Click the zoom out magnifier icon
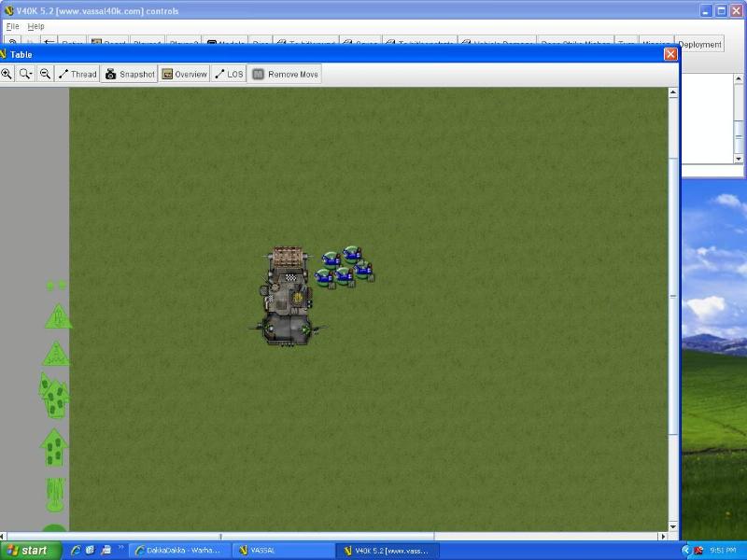 44,74
